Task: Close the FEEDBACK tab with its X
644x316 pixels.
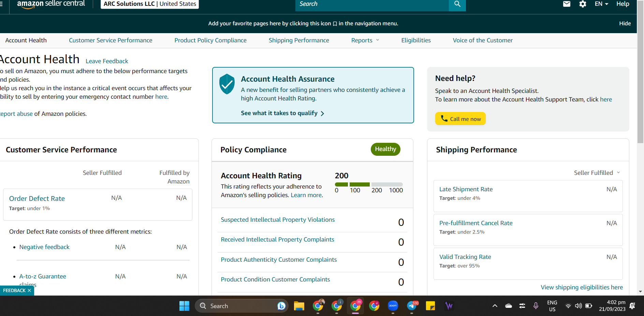Action: point(29,290)
